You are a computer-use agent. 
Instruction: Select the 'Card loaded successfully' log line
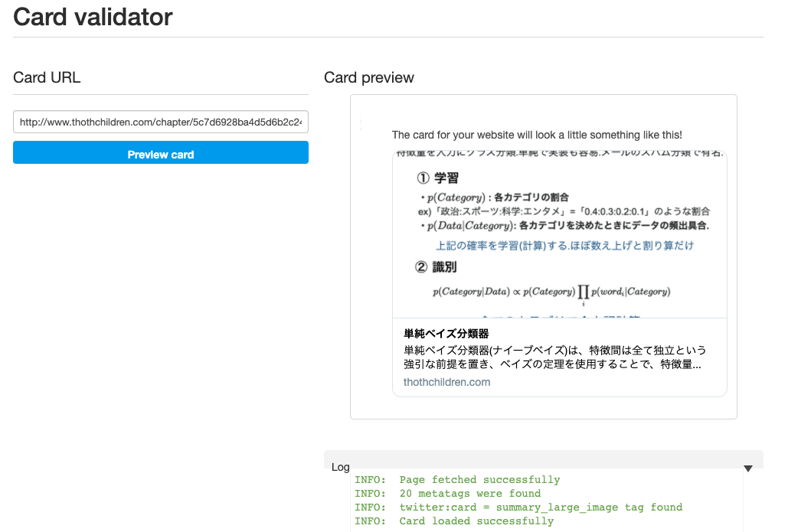(454, 521)
